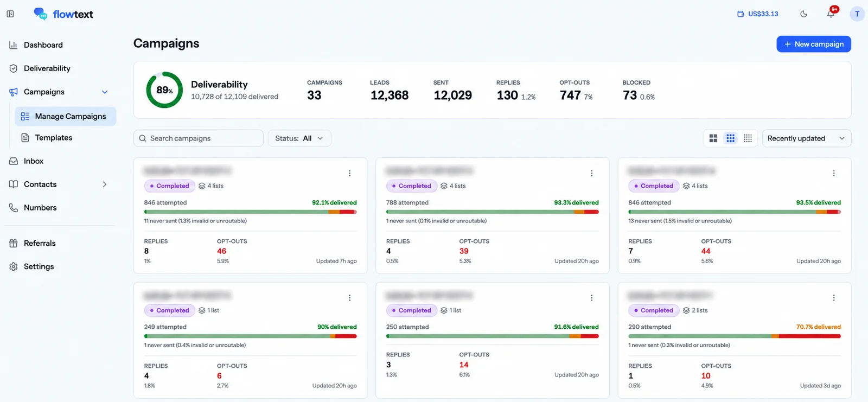Open options menu on the 92.1% delivered campaign

click(350, 173)
